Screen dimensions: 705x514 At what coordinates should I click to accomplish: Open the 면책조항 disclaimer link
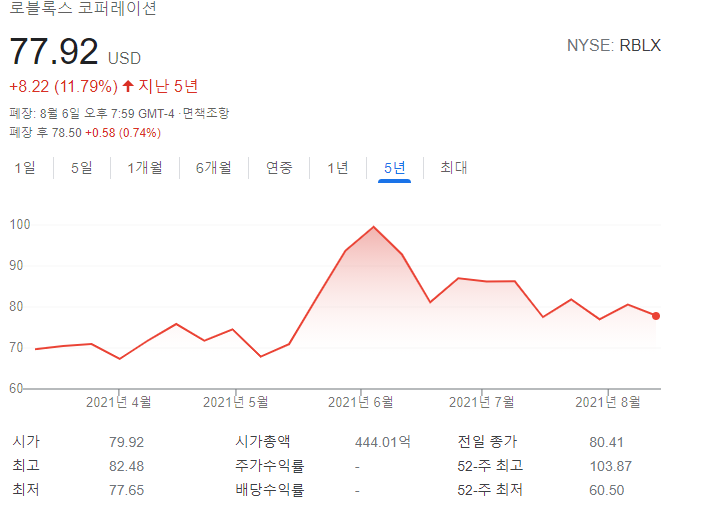(x=205, y=113)
